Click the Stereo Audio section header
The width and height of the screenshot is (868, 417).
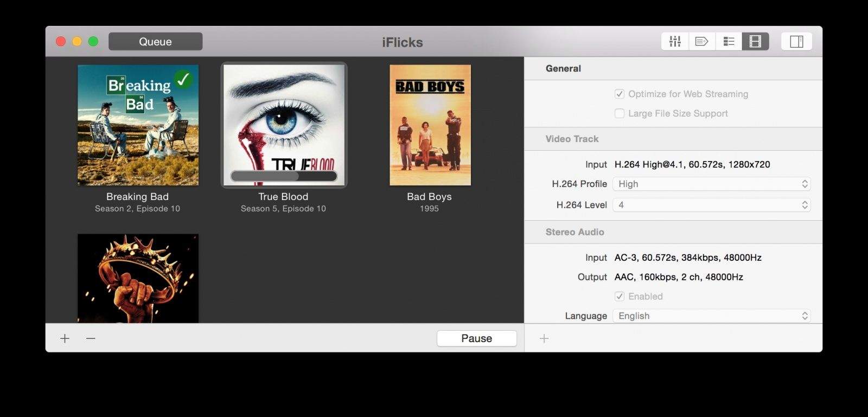coord(575,232)
